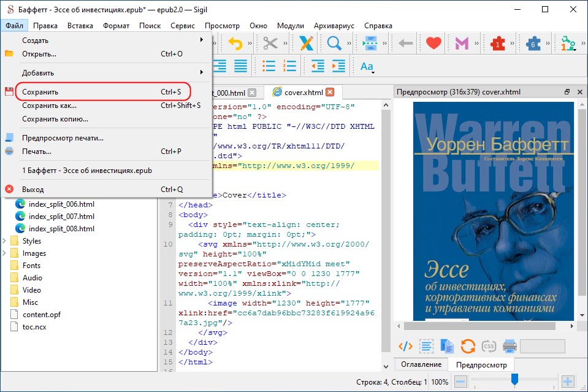Image resolution: width=588 pixels, height=392 pixels.
Task: Select content.opf in Book Browser
Action: (x=41, y=314)
